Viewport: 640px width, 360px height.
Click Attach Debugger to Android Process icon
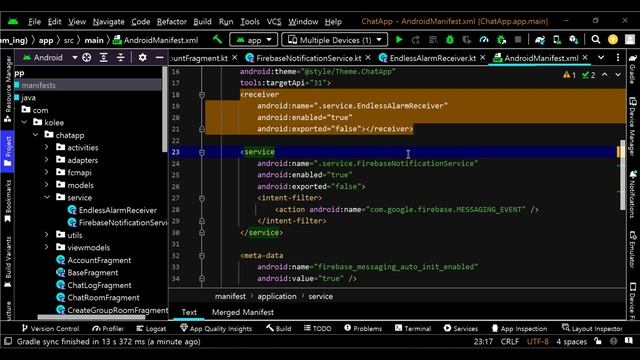coord(501,40)
